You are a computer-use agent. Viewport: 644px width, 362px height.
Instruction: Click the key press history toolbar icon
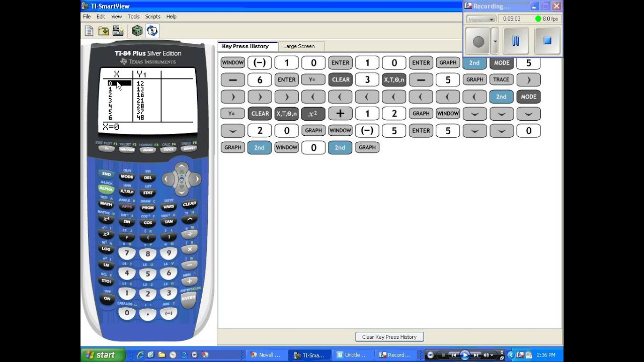(x=152, y=31)
